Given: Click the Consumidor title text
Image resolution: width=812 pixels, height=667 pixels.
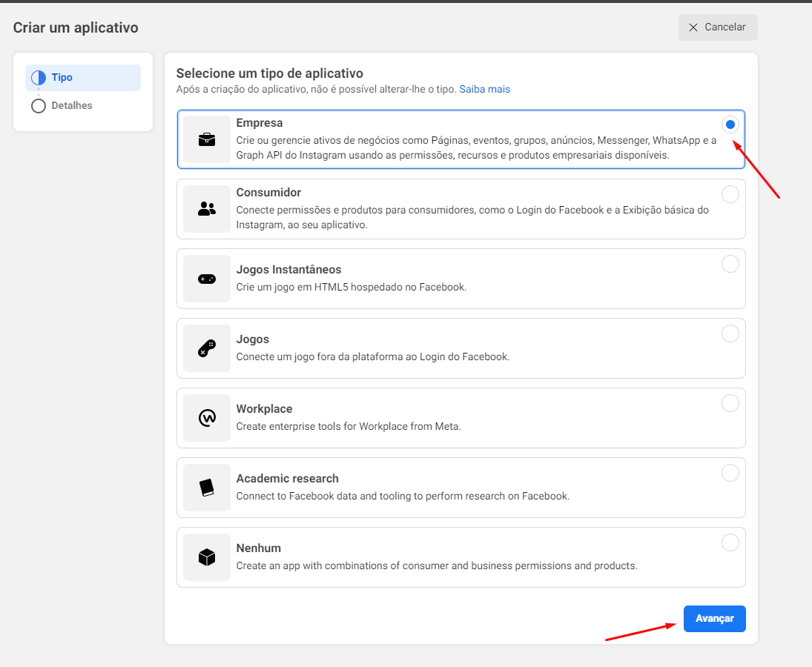Looking at the screenshot, I should (x=268, y=193).
